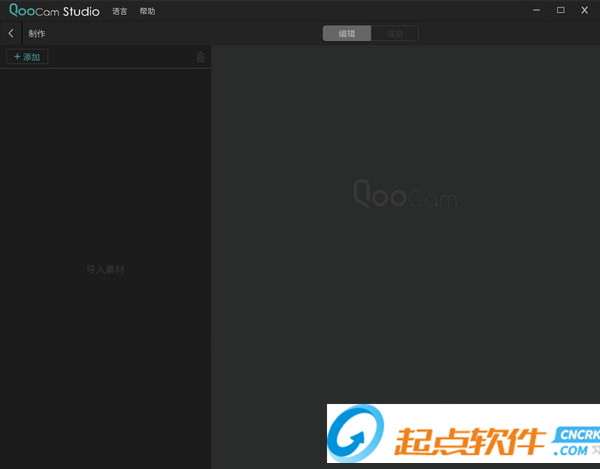Go back using the left arrow icon

[x=11, y=34]
